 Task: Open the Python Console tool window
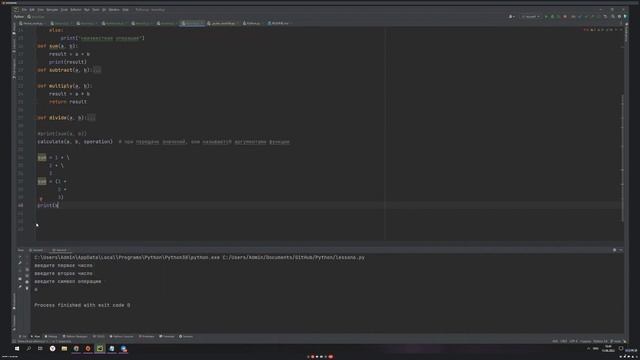122,336
